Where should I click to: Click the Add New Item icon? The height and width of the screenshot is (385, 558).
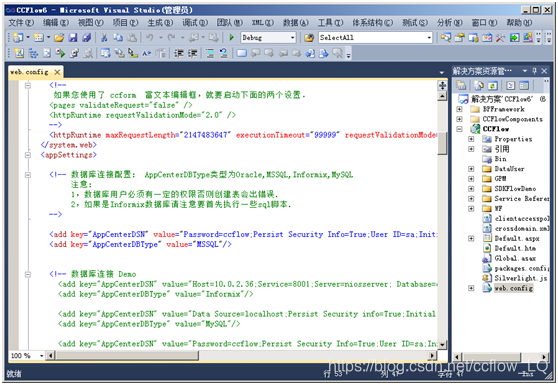pos(39,37)
